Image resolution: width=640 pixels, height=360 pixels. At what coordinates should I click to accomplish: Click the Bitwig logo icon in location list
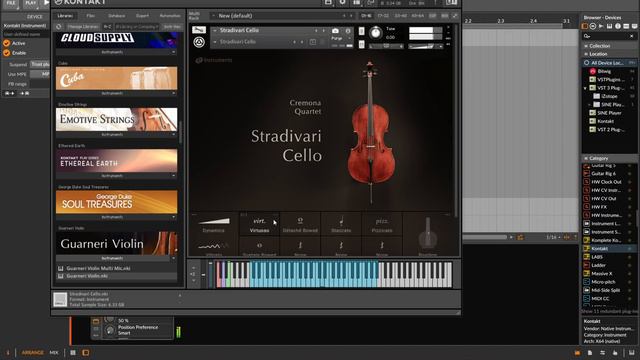pos(593,71)
